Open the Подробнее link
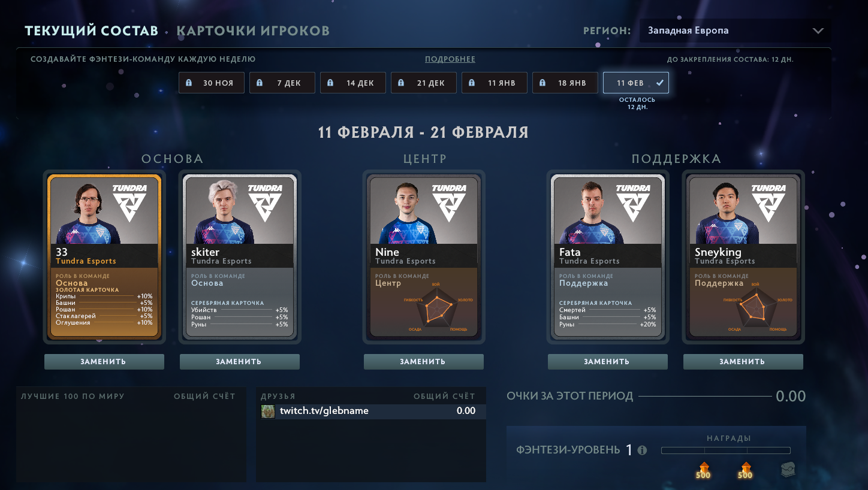 click(450, 59)
